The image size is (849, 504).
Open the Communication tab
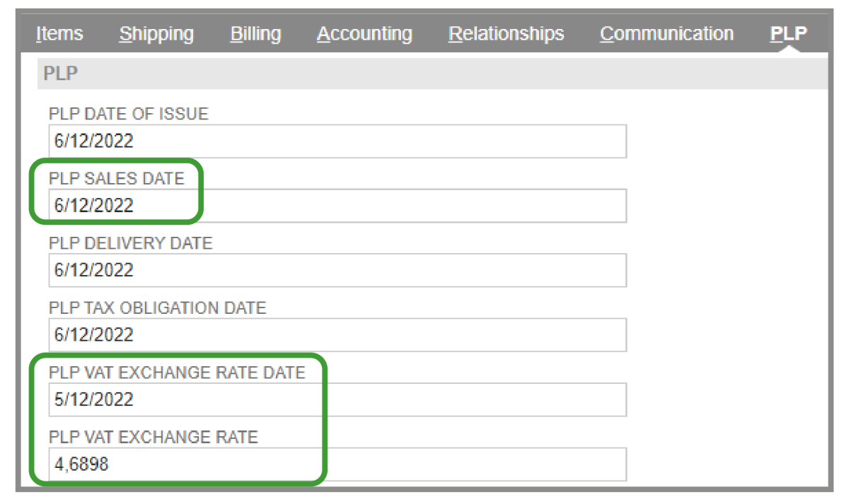(666, 34)
